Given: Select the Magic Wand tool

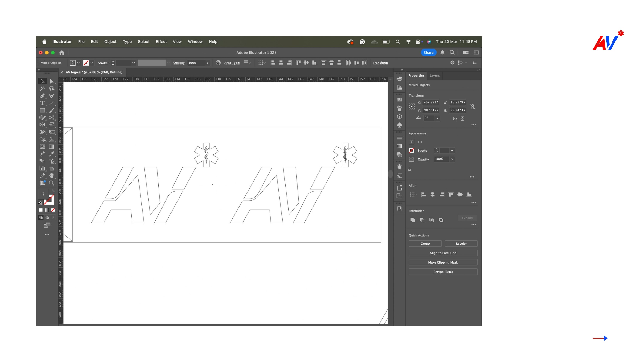Looking at the screenshot, I should (x=42, y=89).
